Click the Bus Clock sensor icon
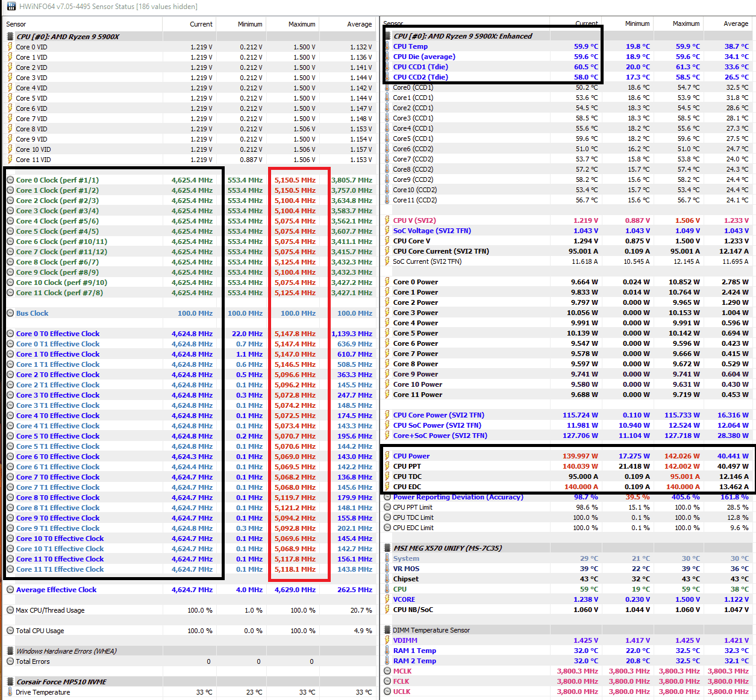 (10, 313)
